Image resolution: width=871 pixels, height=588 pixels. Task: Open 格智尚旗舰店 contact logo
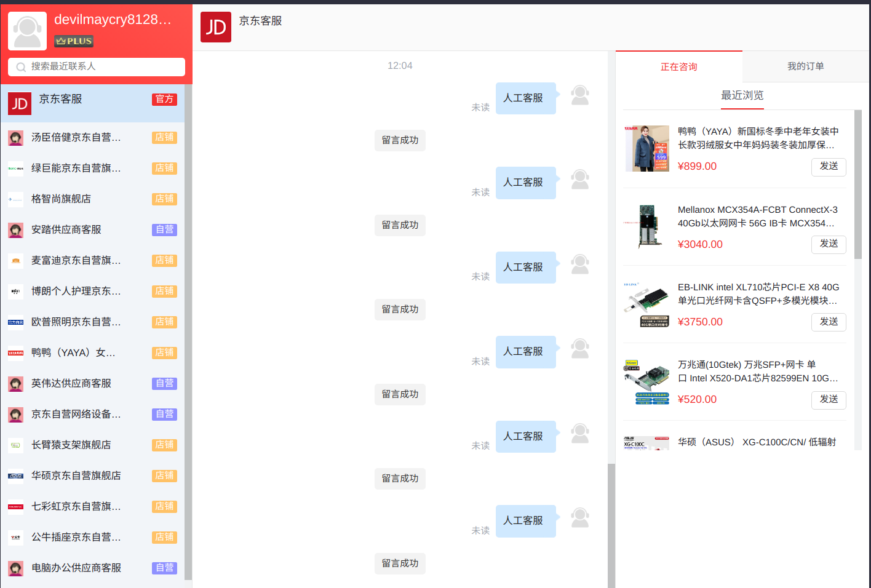15,199
